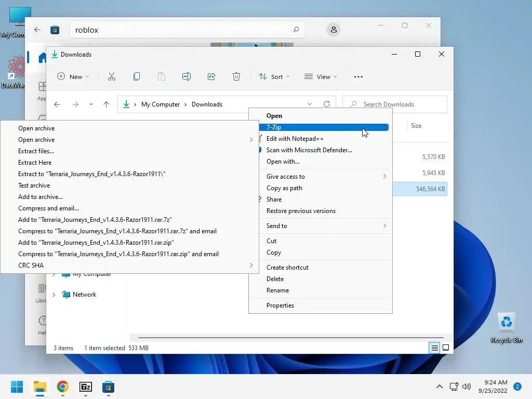Click the Delete trash icon in toolbar

[236, 77]
